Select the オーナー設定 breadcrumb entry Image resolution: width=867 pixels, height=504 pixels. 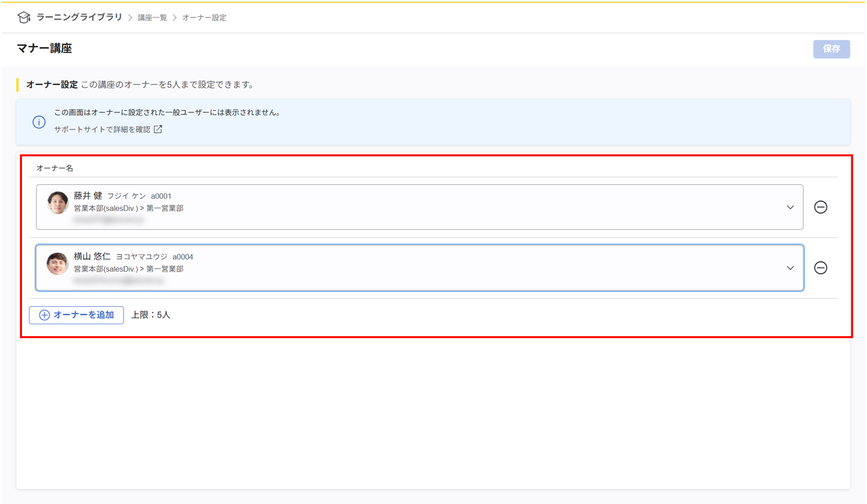(x=204, y=16)
